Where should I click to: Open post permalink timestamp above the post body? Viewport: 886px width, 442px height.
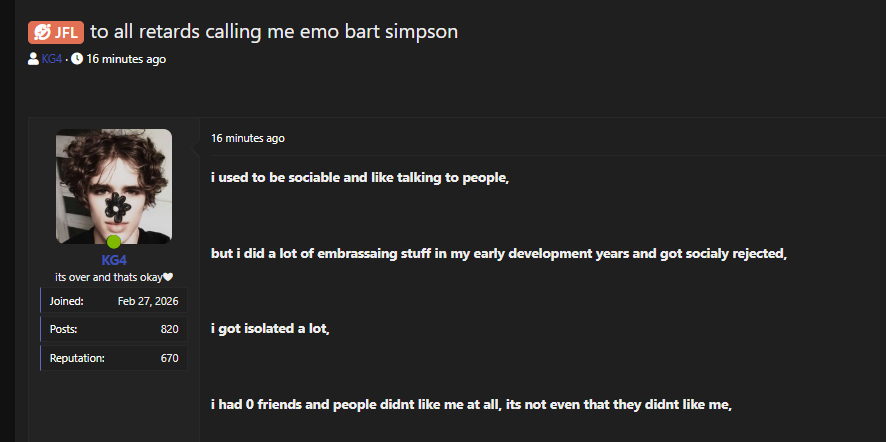click(248, 138)
